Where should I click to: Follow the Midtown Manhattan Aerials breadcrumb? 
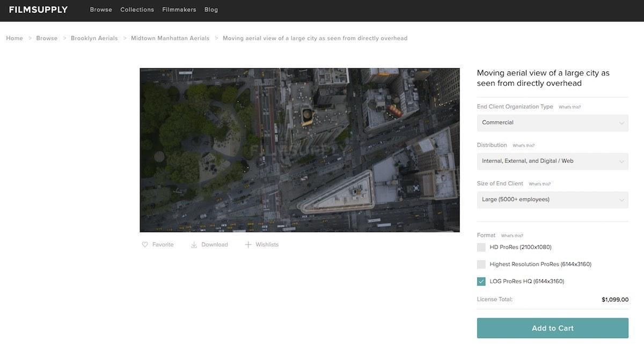click(170, 39)
